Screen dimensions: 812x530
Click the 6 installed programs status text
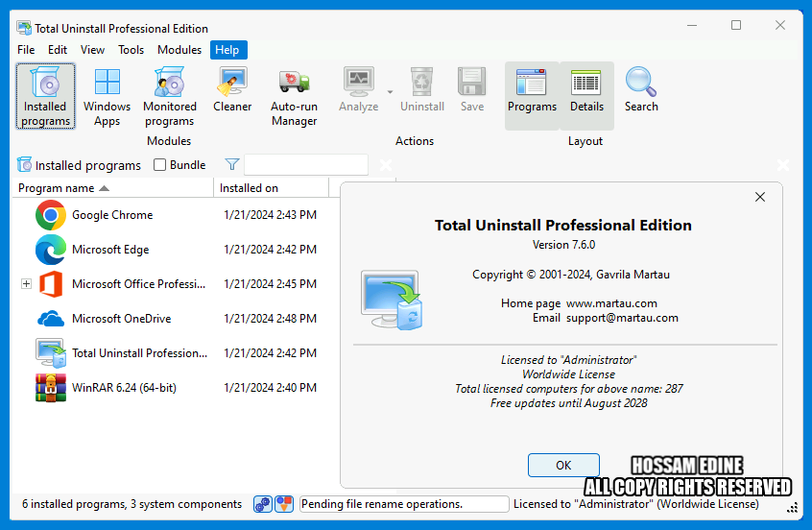click(132, 503)
